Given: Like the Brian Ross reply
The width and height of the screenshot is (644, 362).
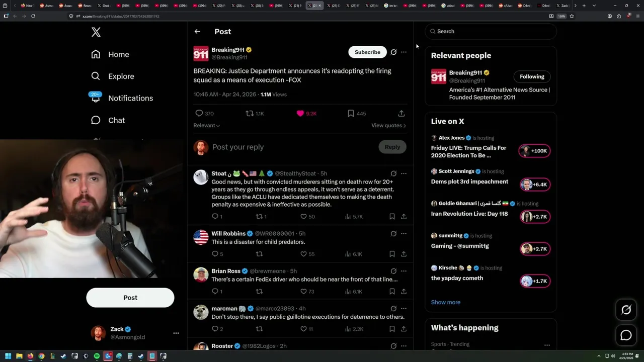Looking at the screenshot, I should pyautogui.click(x=303, y=292).
